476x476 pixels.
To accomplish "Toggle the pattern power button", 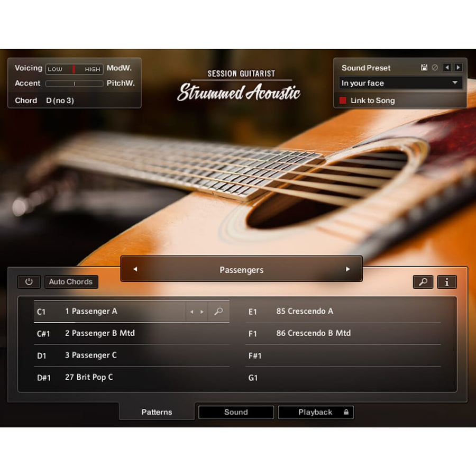I will pyautogui.click(x=29, y=282).
